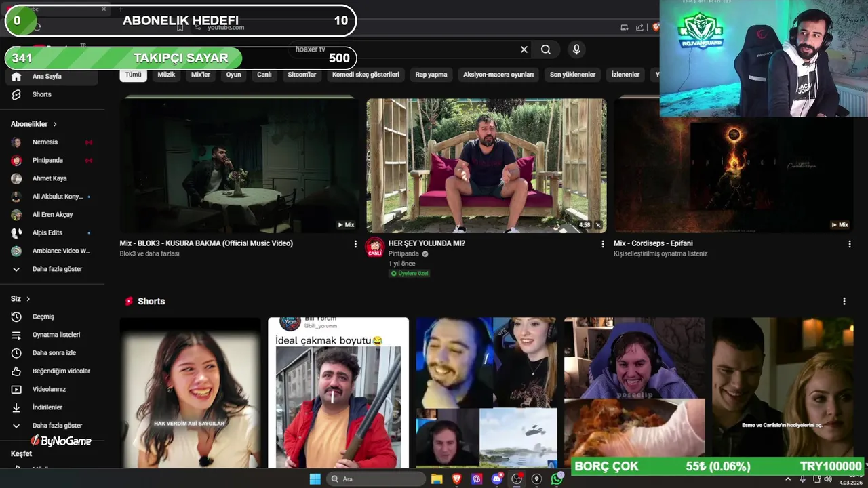
Task: Open File Explorer from taskbar
Action: [x=437, y=479]
